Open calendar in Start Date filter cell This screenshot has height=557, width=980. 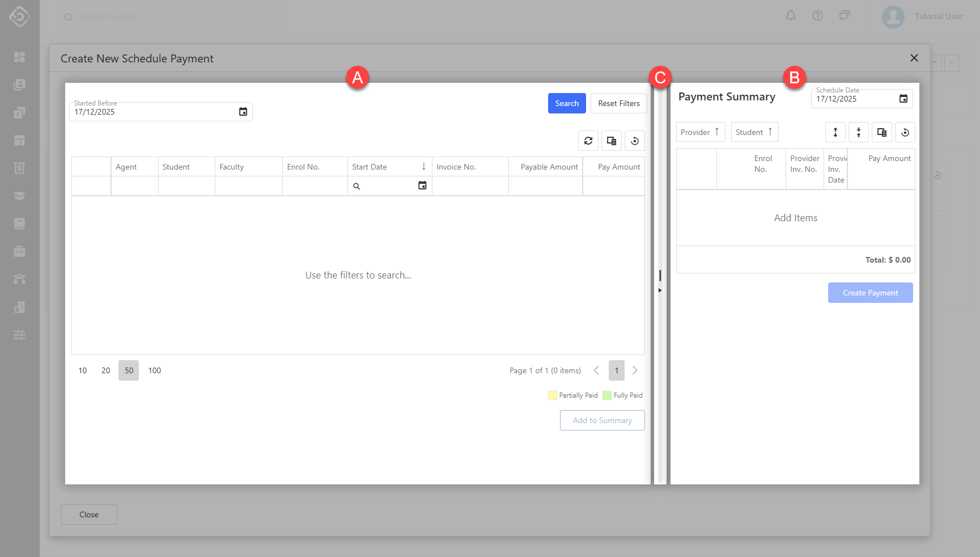tap(422, 185)
